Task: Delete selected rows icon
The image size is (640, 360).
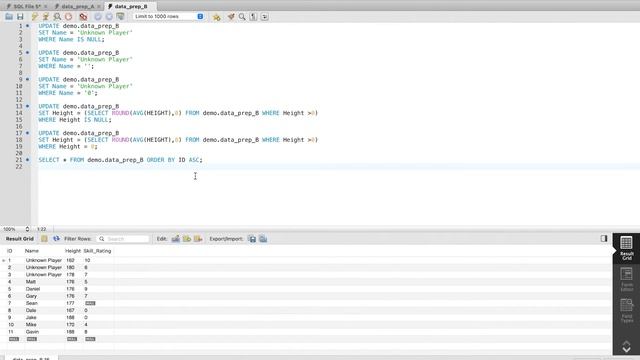Action: [x=198, y=239]
